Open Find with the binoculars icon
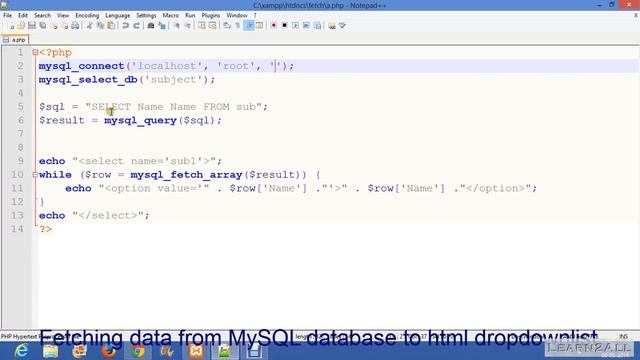 (151, 26)
